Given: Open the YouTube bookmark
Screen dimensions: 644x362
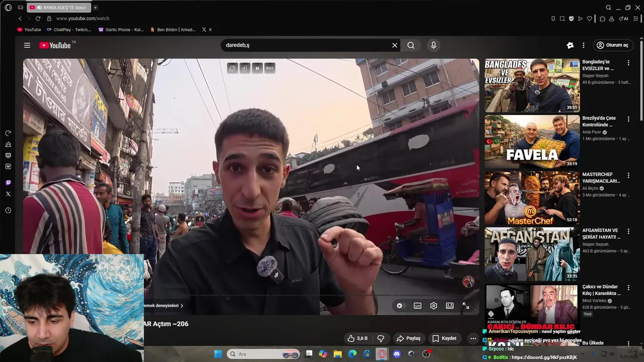Looking at the screenshot, I should click(x=29, y=30).
